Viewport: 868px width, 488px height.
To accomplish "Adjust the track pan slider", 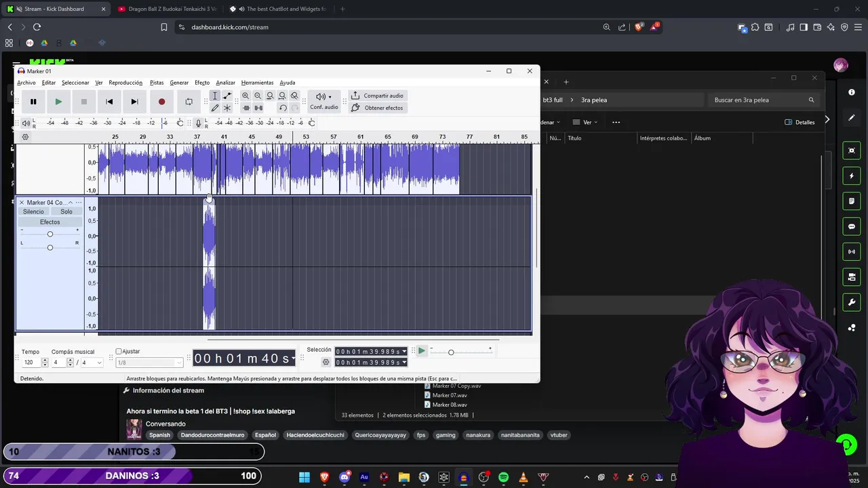I will pyautogui.click(x=50, y=247).
